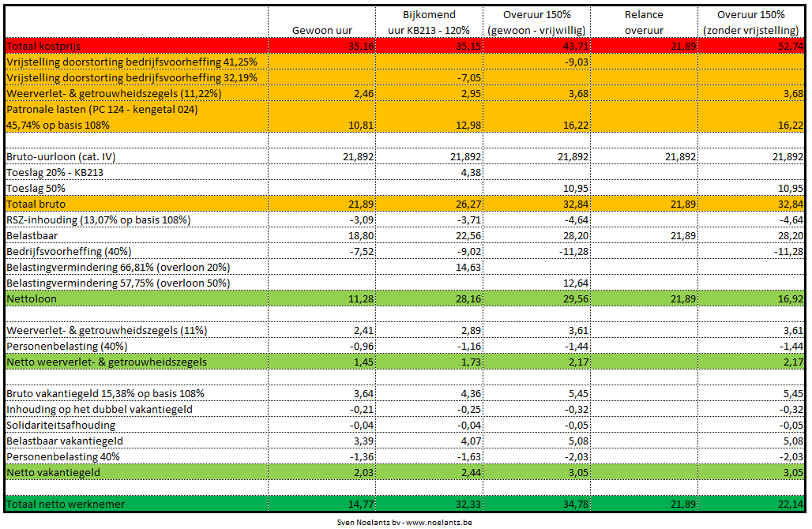Select the 'Bijkomend uur KB213 - 120%' header

tap(427, 22)
